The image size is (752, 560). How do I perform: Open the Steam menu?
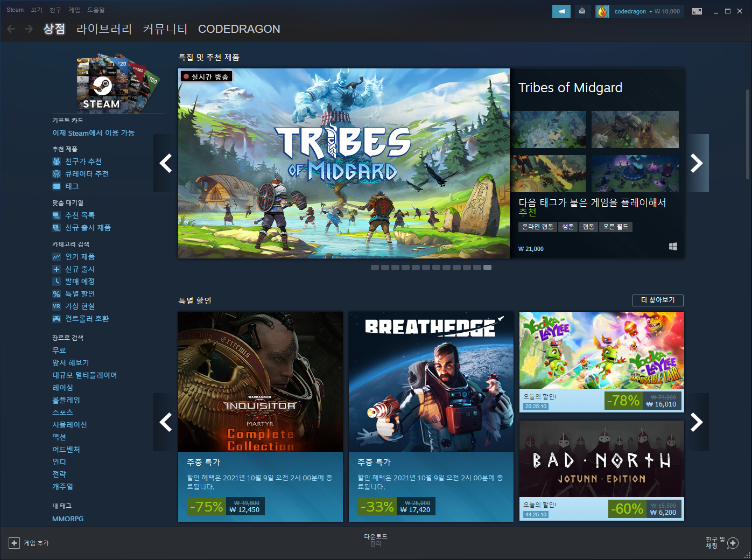pyautogui.click(x=15, y=10)
